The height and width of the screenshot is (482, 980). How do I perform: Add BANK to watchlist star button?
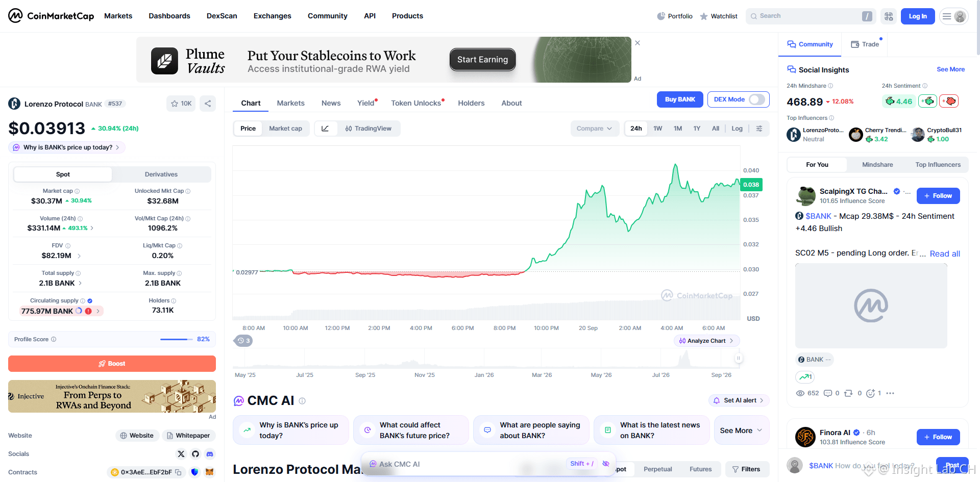click(x=181, y=104)
